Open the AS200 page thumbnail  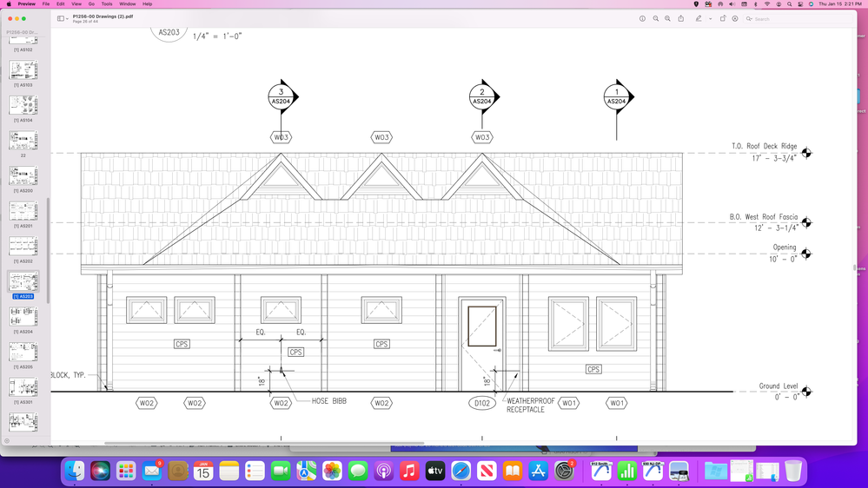[x=23, y=176]
